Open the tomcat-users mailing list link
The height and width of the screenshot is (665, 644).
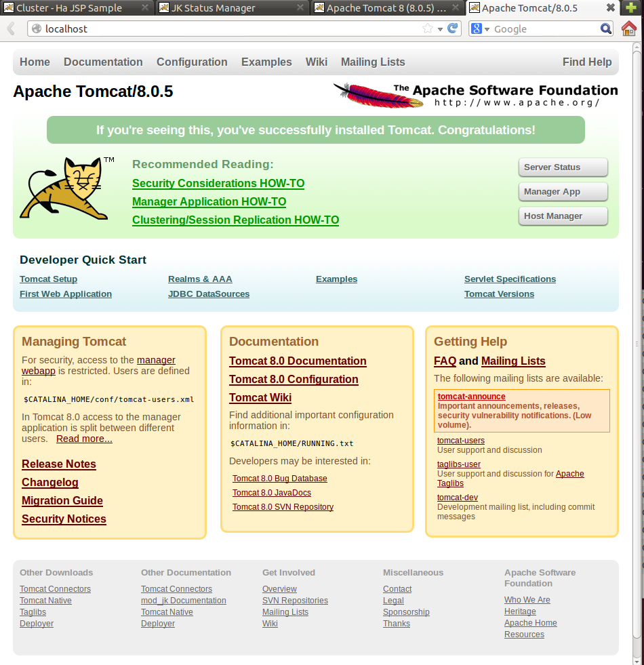click(x=461, y=441)
